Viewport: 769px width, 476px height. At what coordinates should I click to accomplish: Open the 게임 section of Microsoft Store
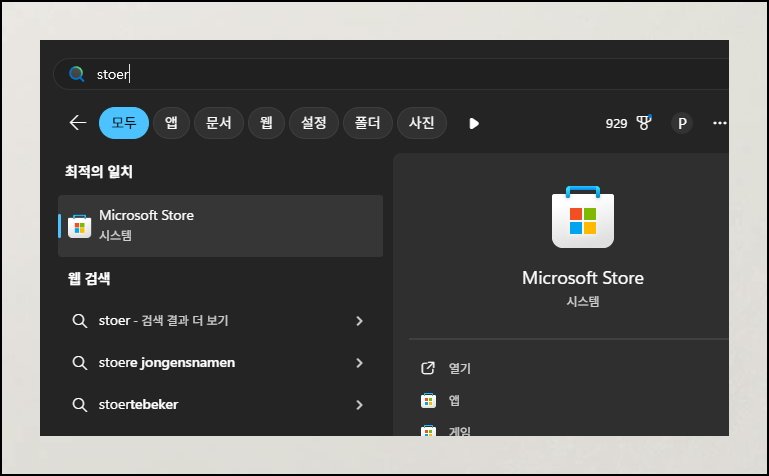460,431
